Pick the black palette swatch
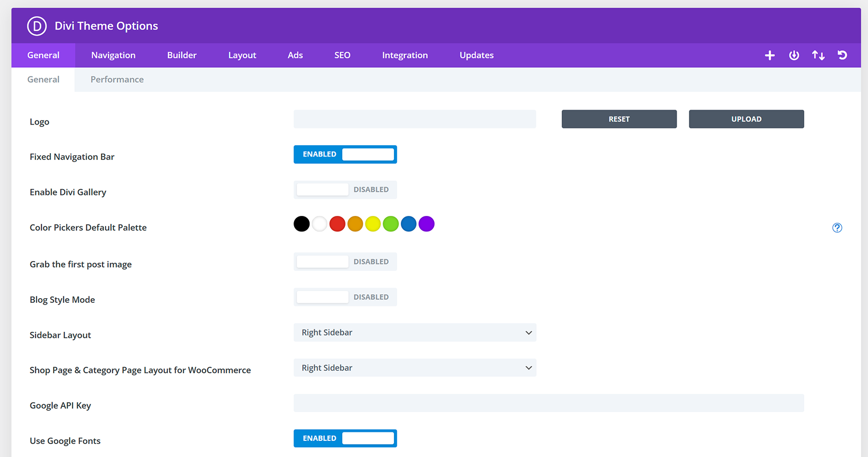The height and width of the screenshot is (457, 868). tap(302, 224)
